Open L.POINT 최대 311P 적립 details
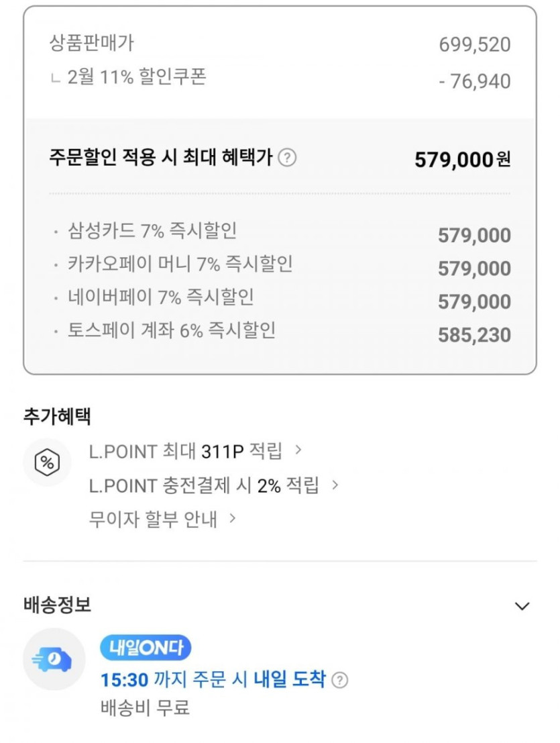Image resolution: width=560 pixels, height=743 pixels. tap(185, 451)
